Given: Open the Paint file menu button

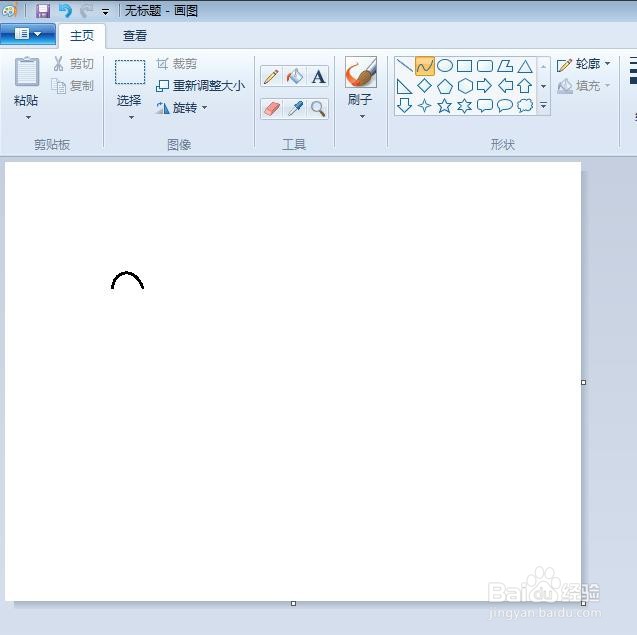Looking at the screenshot, I should (x=28, y=34).
